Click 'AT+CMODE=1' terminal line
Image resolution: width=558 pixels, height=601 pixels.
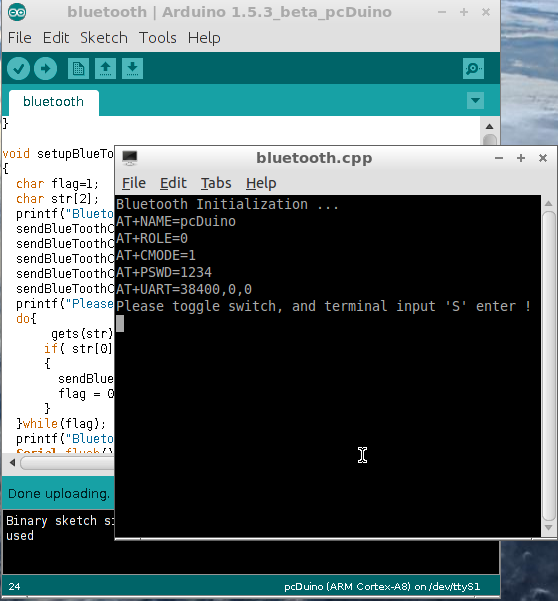[x=156, y=255]
